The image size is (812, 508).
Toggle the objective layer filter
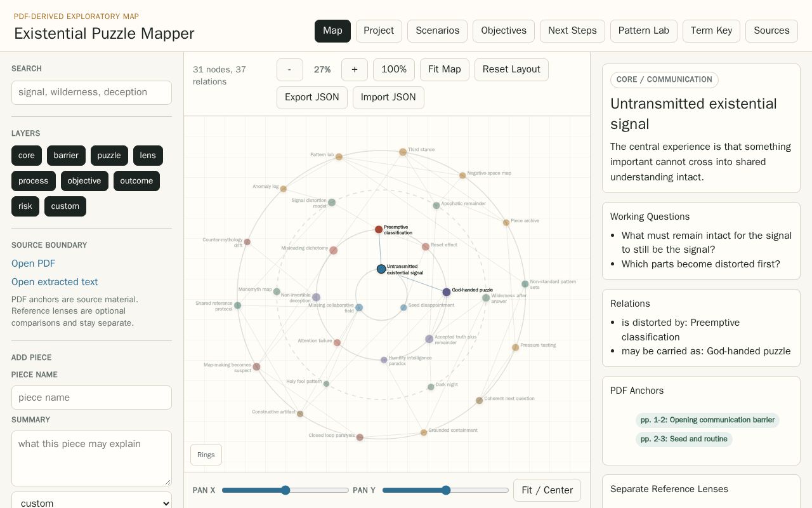(84, 181)
